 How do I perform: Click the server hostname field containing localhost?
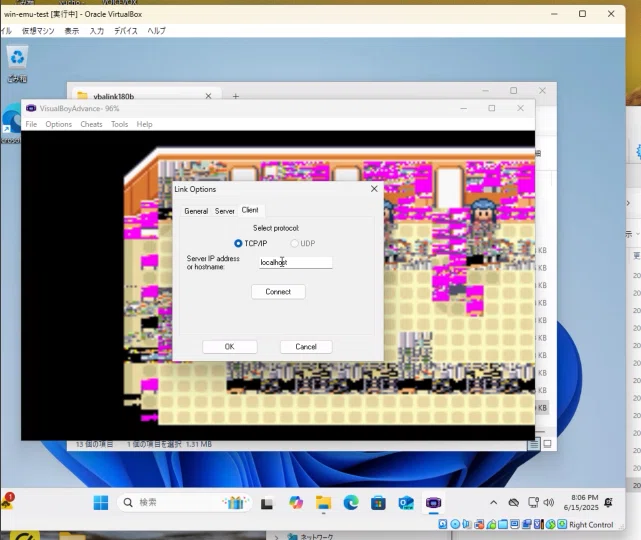296,262
